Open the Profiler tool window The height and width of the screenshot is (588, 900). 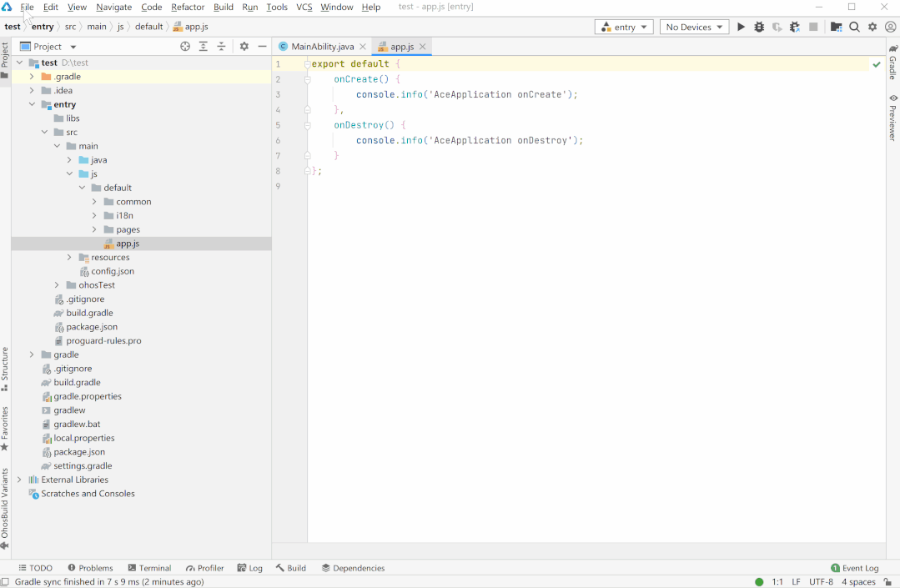coord(204,568)
